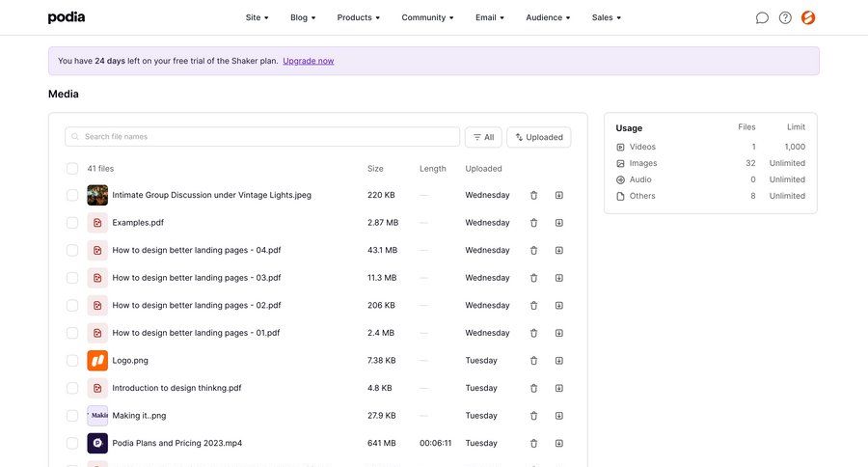
Task: Click the Search file names field
Action: point(262,137)
